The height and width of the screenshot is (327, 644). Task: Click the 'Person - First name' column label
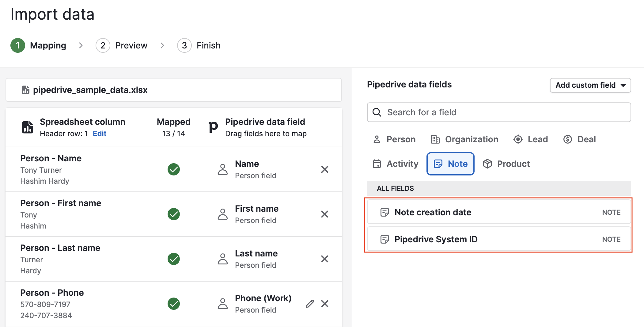pos(61,203)
